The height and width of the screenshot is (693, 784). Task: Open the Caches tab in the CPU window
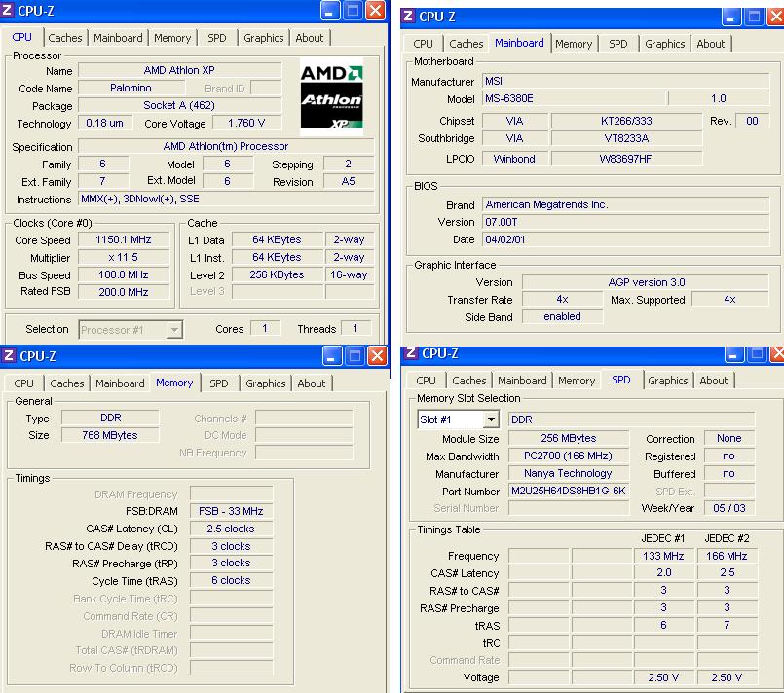pos(65,38)
